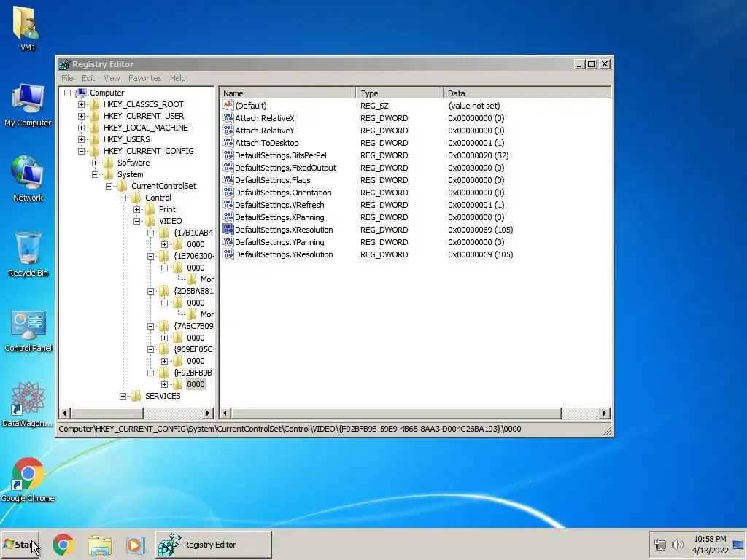The width and height of the screenshot is (747, 560).
Task: Open the My Computer desktop icon
Action: (28, 98)
